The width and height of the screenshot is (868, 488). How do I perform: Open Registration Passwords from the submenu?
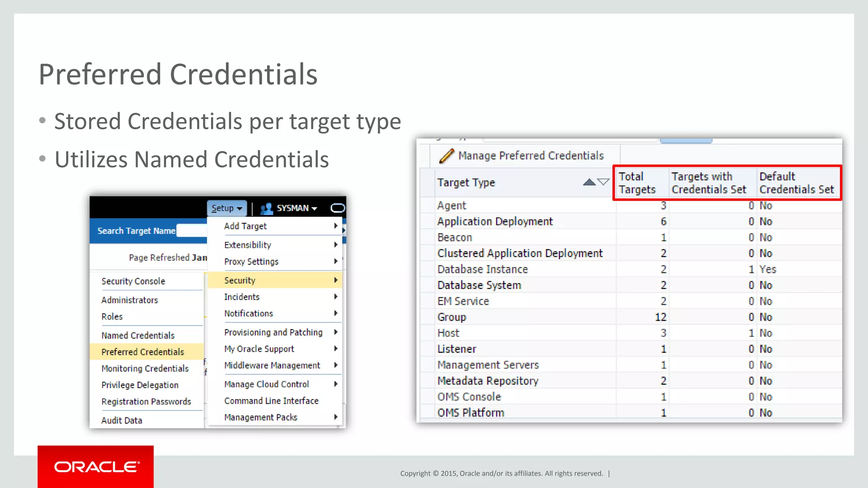147,401
